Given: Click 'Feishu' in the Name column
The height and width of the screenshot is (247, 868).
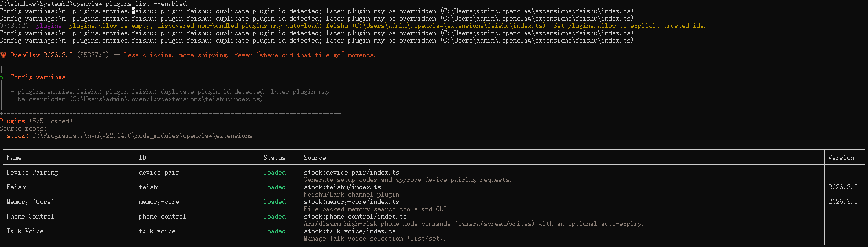Looking at the screenshot, I should pos(18,187).
